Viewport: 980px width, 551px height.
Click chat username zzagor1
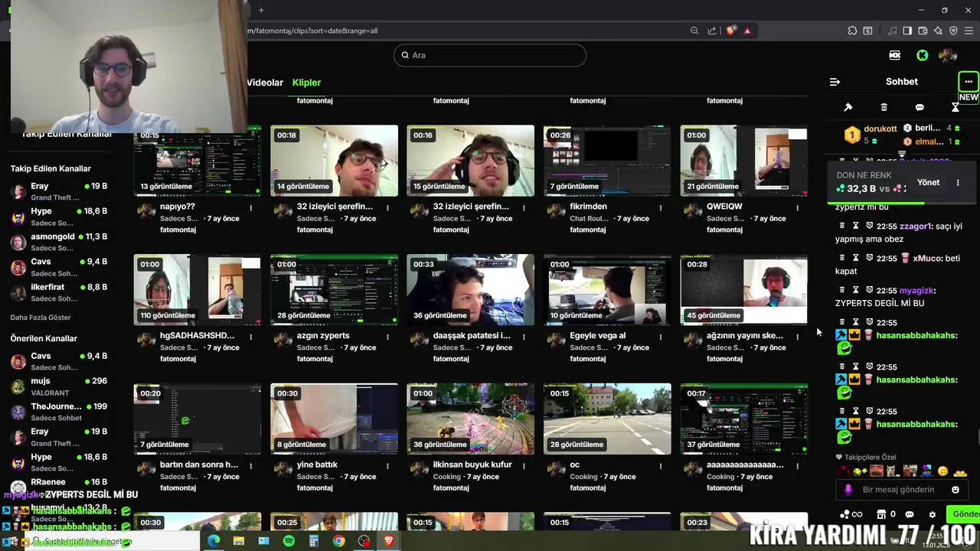coord(916,227)
